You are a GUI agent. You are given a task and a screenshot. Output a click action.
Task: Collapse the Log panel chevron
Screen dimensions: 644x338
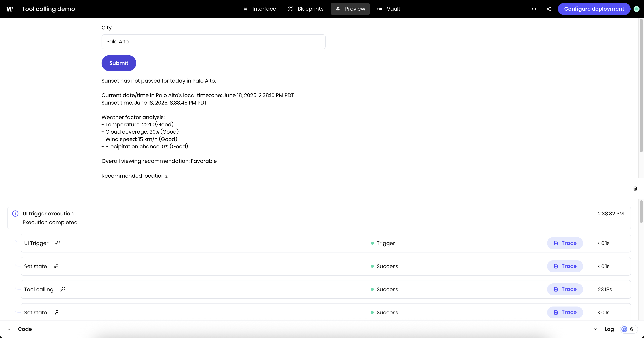(596, 329)
